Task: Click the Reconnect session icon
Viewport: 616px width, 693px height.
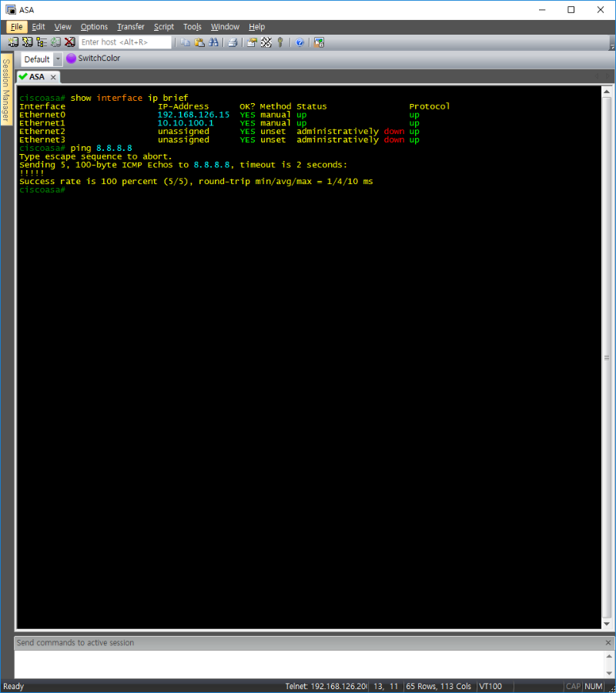Action: 55,42
